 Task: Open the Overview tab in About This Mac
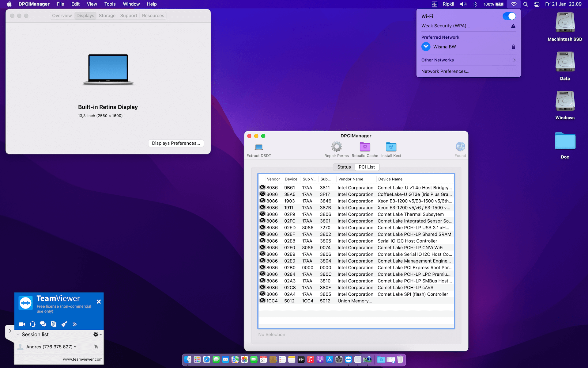62,16
